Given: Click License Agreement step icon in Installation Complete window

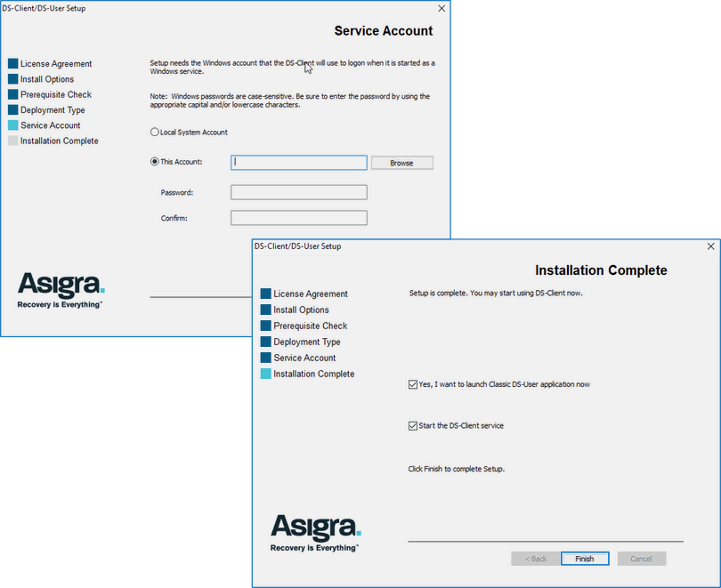Looking at the screenshot, I should pos(266,294).
